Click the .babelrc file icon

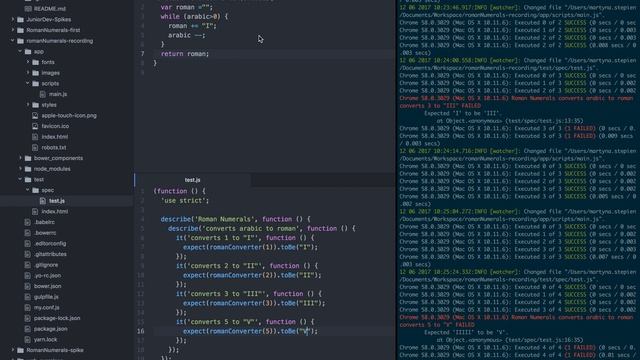point(28,222)
